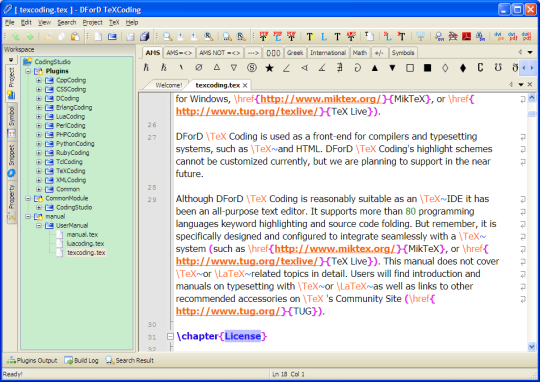Click the red Adobe PDF viewer icon
540x382 pixels.
coord(466,36)
